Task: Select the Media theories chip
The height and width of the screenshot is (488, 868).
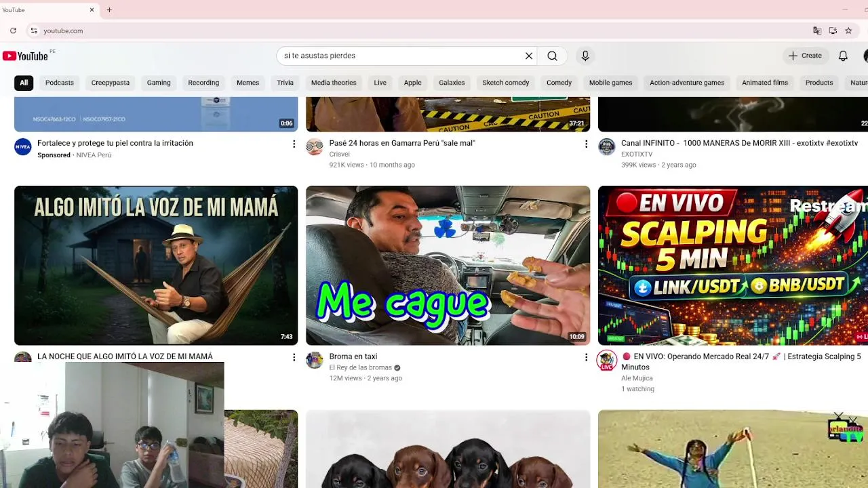Action: coord(334,83)
